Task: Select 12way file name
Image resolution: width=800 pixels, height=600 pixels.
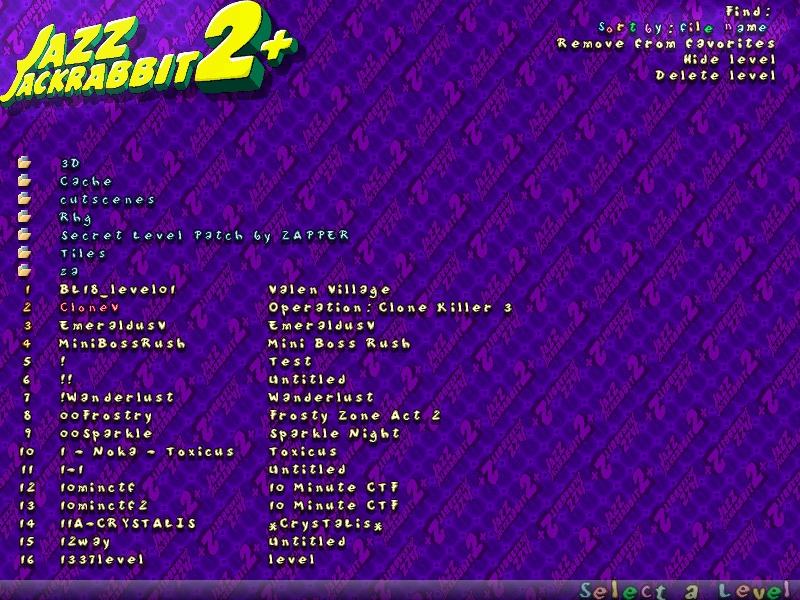Action: click(85, 542)
